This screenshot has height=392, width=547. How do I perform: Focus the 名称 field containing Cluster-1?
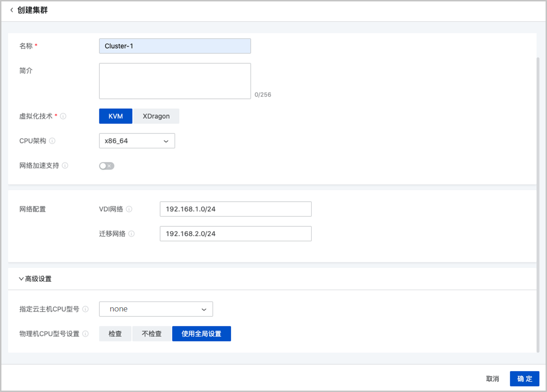point(175,46)
